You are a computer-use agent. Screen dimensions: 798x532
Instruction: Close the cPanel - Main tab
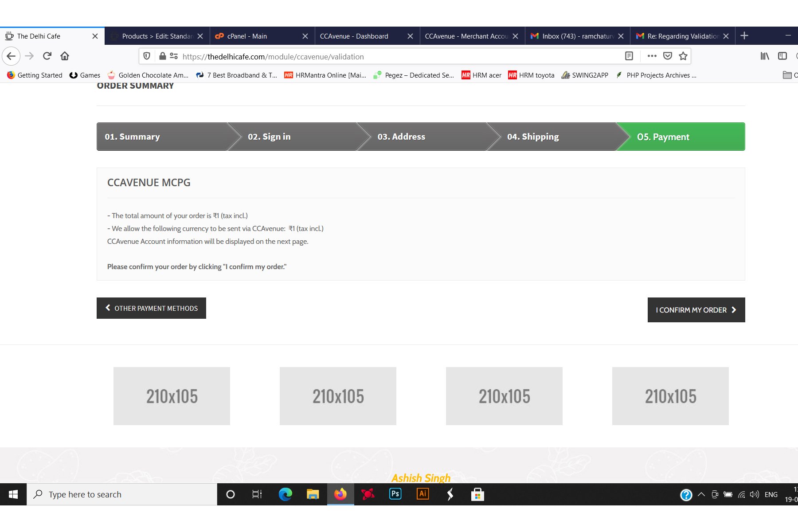pos(305,36)
